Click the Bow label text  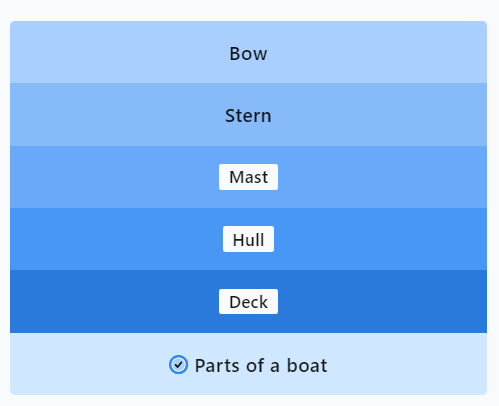[248, 53]
